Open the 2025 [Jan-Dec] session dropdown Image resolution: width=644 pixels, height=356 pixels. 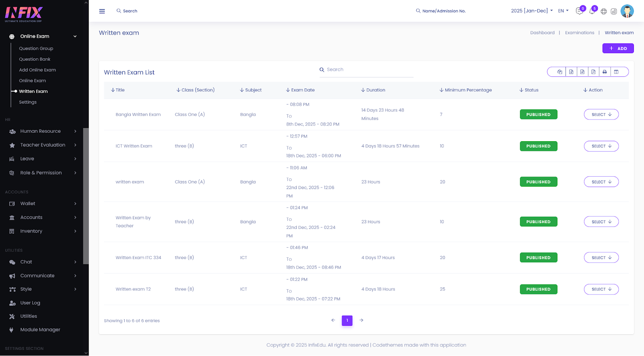point(531,11)
